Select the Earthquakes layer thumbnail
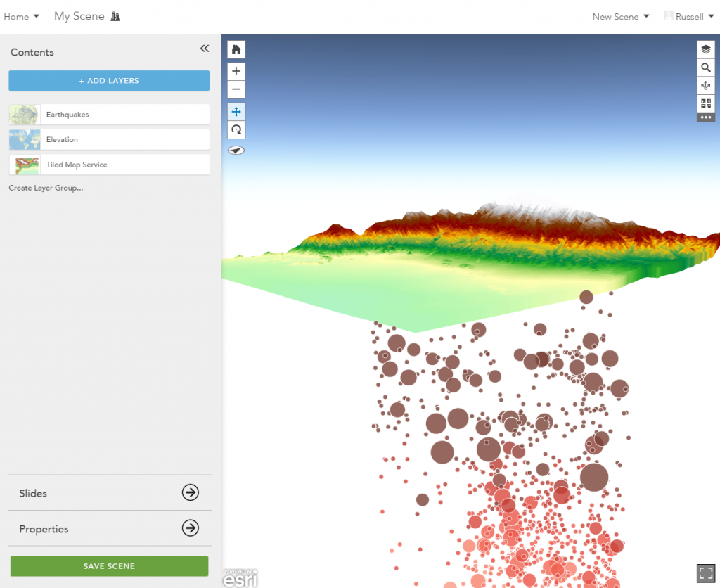This screenshot has width=720, height=588. point(25,115)
